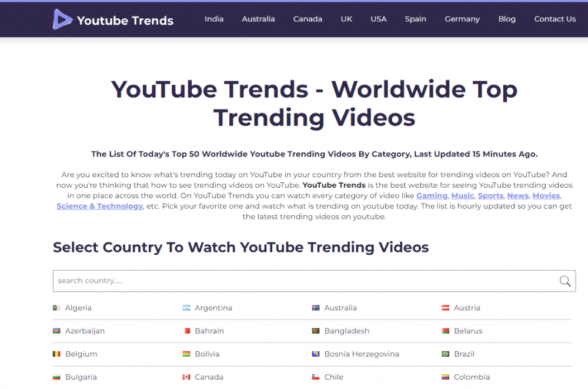This screenshot has width=588, height=389.
Task: Click the Algeria flag icon
Action: point(57,307)
